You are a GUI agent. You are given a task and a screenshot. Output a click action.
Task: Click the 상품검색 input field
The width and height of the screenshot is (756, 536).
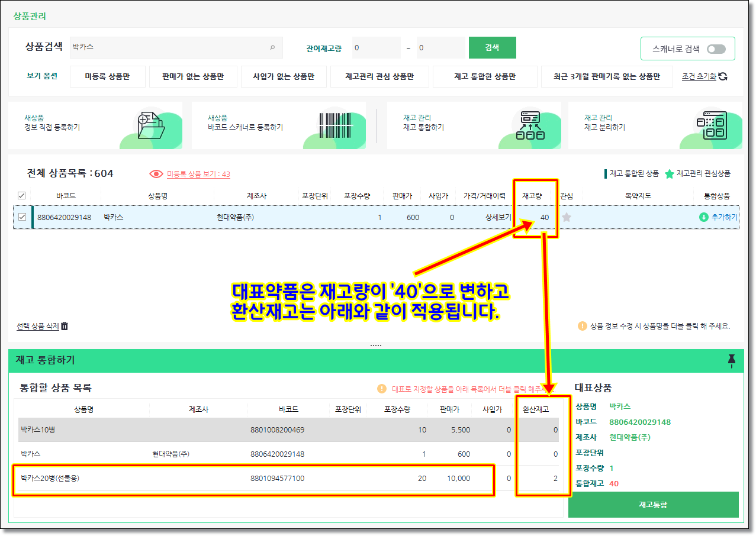pos(169,47)
